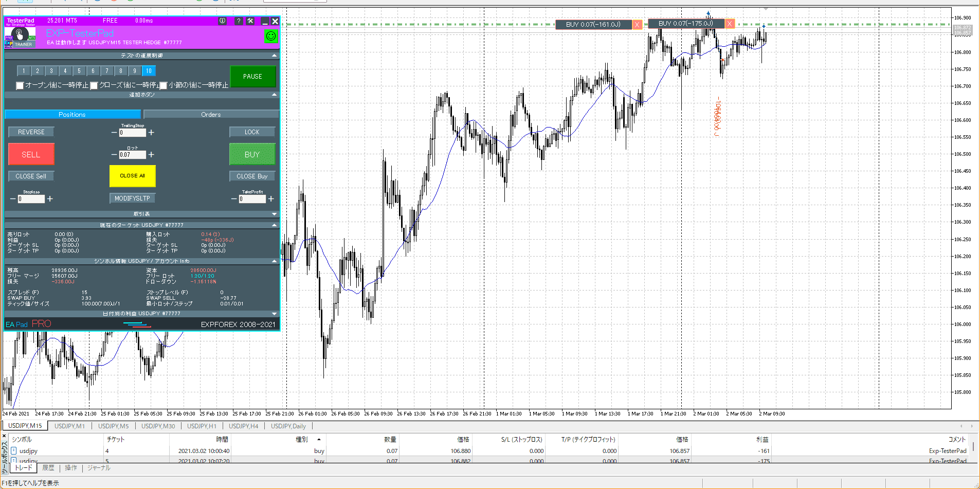Screen dimensions: 980x489
Task: Click the TesterPad Trainer logo image
Action: (20, 37)
